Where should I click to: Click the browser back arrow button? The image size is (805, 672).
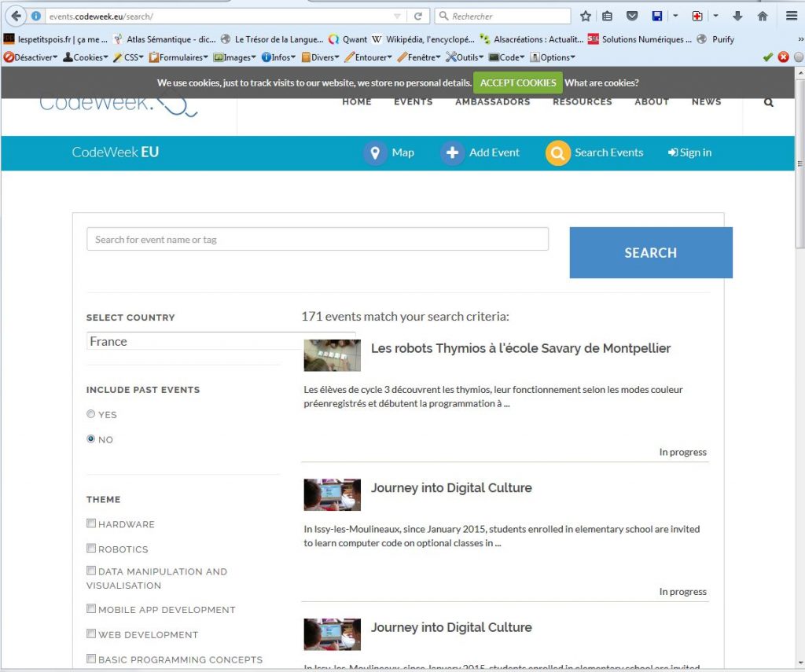click(16, 16)
